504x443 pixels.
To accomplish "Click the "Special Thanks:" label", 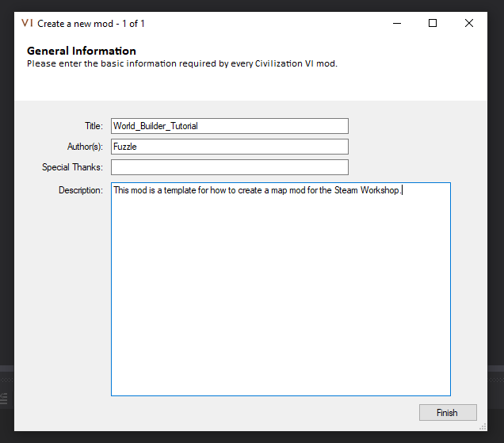I will click(72, 167).
